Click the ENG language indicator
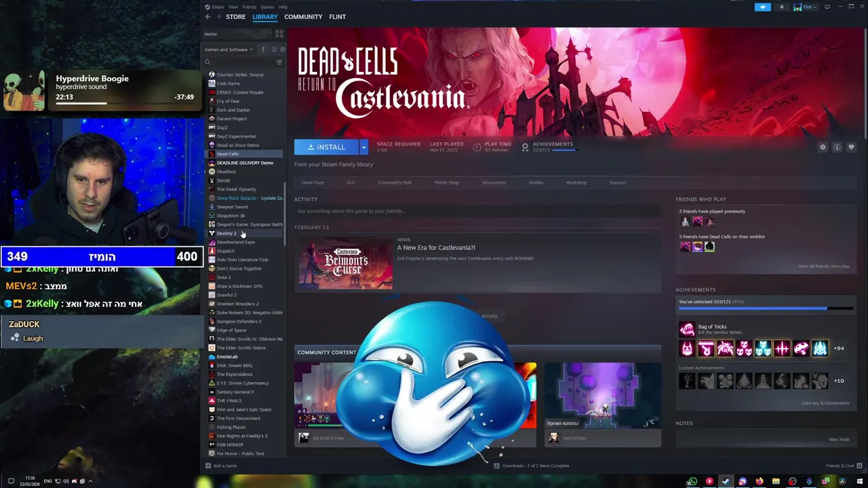 [x=48, y=481]
